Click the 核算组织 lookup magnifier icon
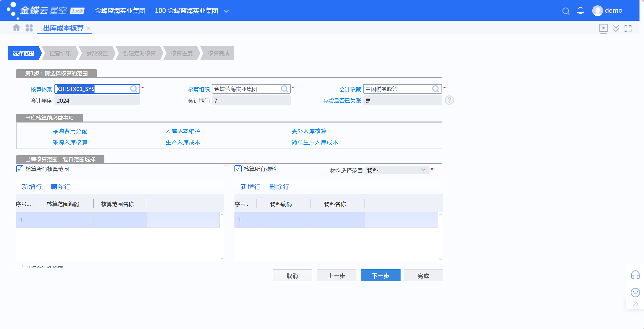 tap(284, 89)
